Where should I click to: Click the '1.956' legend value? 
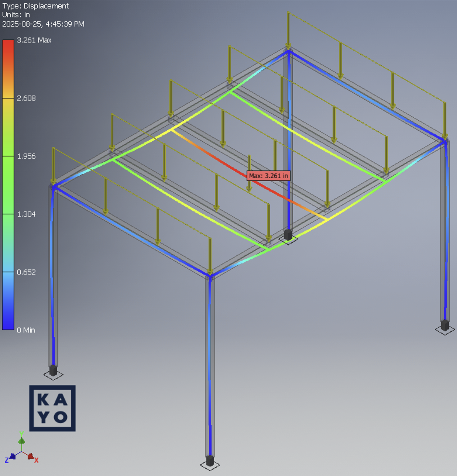26,156
